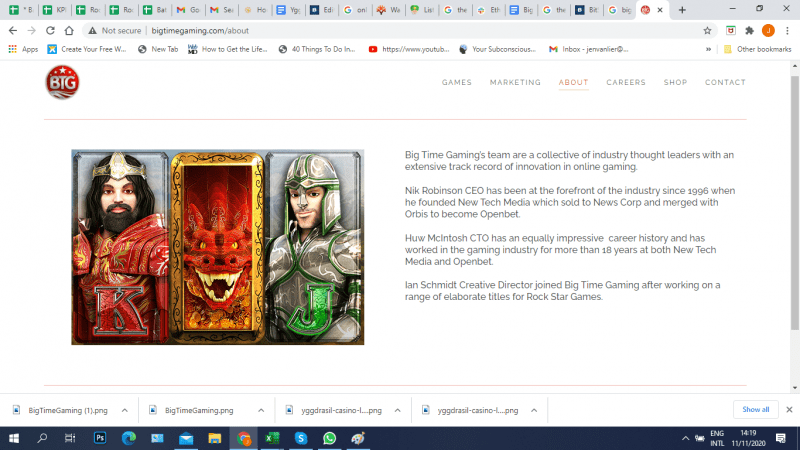Show more bookmarks with the double chevron
The height and width of the screenshot is (450, 800).
pyautogui.click(x=708, y=49)
